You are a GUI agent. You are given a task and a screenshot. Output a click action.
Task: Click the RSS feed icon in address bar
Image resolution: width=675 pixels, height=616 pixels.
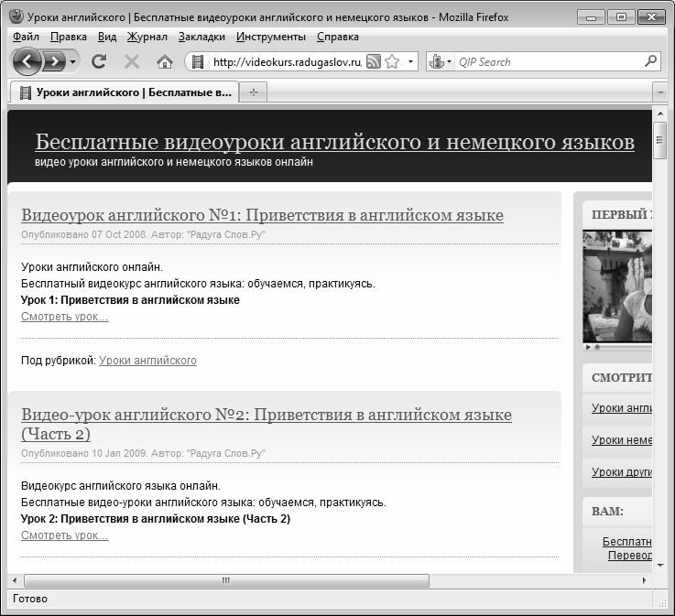pos(374,61)
